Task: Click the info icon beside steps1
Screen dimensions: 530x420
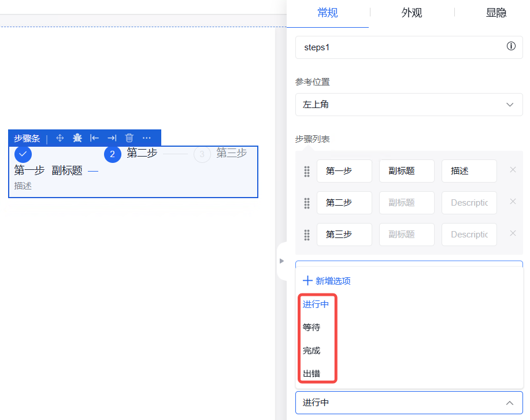Action: 511,47
